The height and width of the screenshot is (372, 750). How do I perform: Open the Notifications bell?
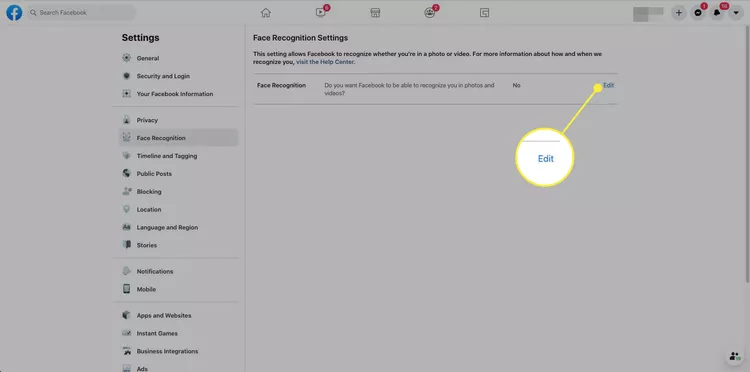717,13
